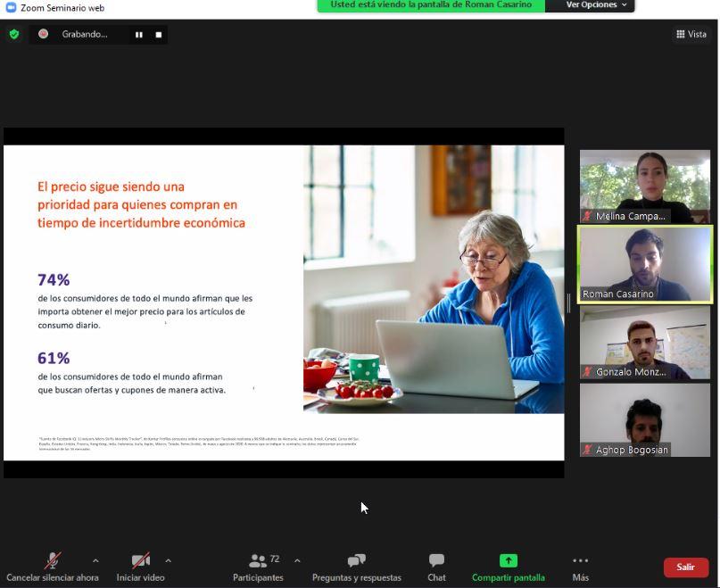Image resolution: width=720 pixels, height=588 pixels.
Task: Click the green encryption shield icon
Action: point(13,34)
